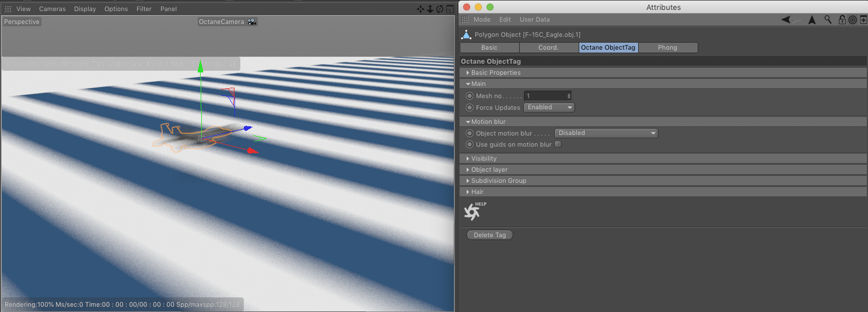Click the viewport menu grip icon
Viewport: 868px width, 312px height.
[8, 9]
